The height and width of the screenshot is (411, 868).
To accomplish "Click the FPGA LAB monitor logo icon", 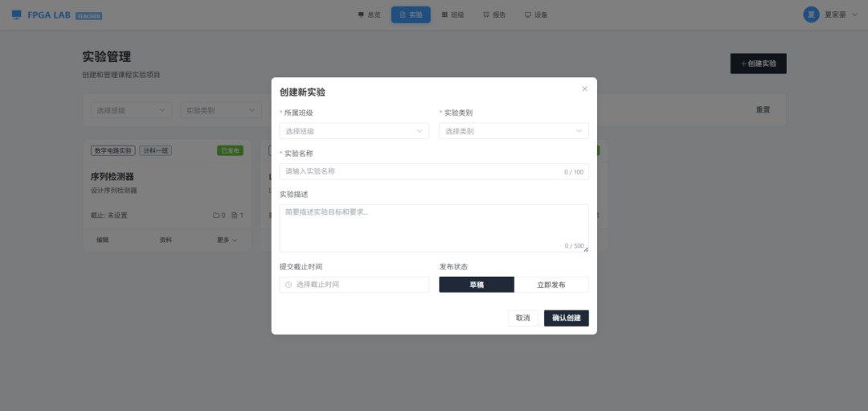I will [16, 14].
